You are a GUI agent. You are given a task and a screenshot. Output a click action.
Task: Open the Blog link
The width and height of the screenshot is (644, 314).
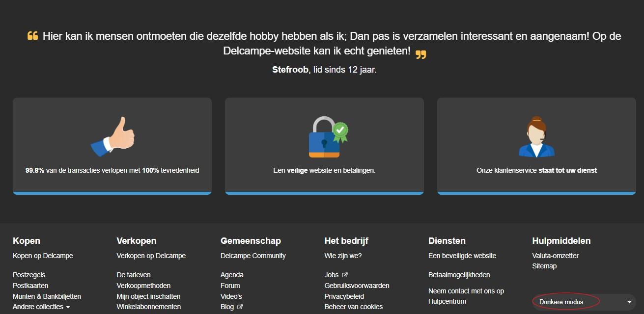coord(227,307)
